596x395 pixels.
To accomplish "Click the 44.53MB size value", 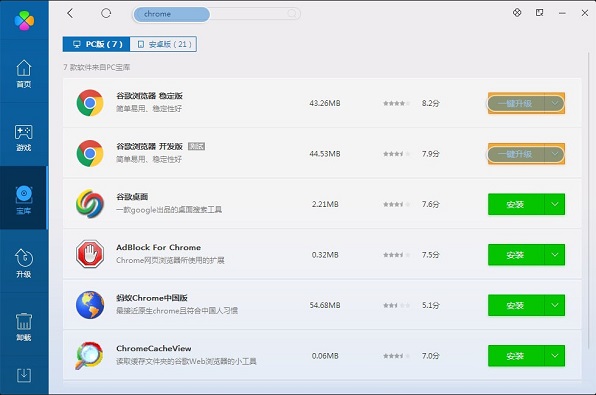I will (x=325, y=154).
